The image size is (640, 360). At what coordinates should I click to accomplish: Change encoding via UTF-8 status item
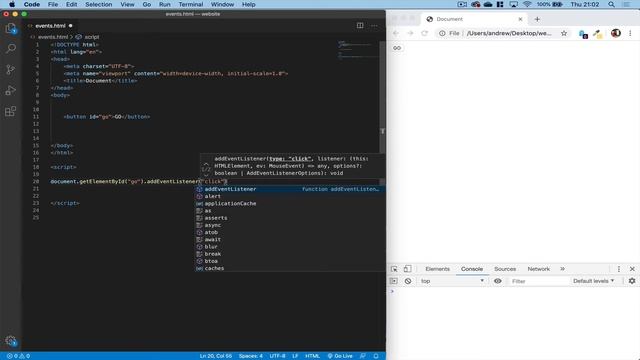(x=277, y=356)
